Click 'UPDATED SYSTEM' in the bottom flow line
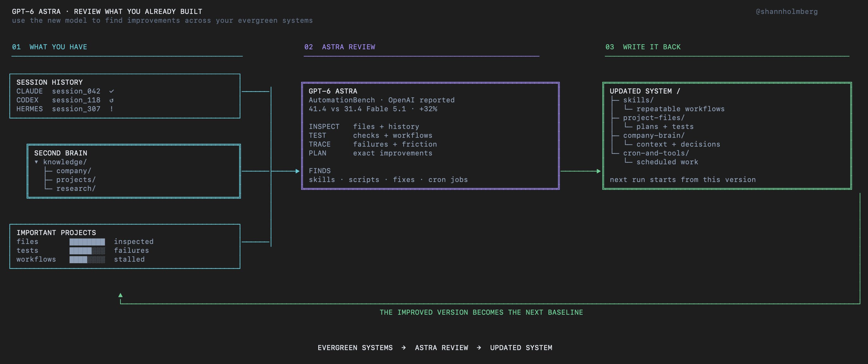 [x=521, y=348]
